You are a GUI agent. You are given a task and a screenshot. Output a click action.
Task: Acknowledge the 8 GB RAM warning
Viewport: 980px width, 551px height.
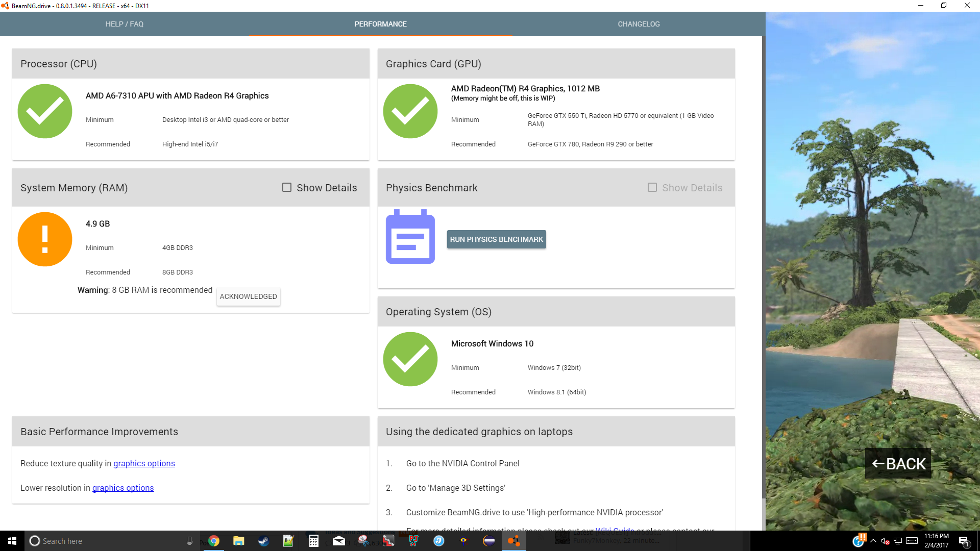[x=249, y=296]
